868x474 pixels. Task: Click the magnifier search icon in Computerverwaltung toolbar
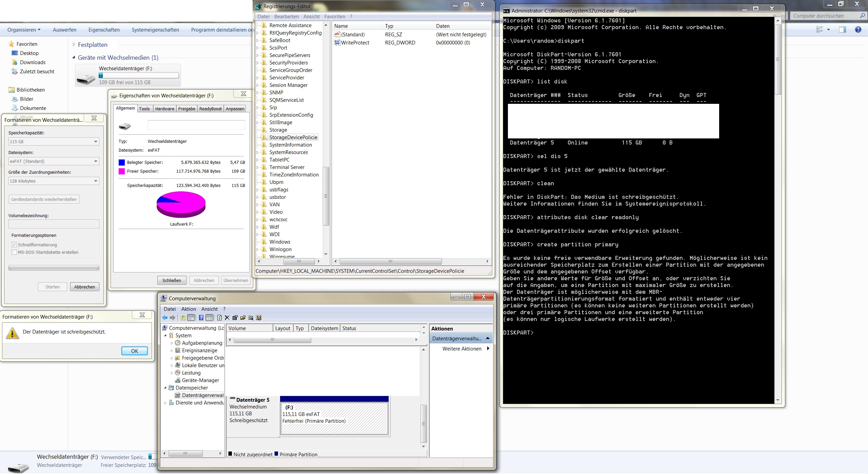point(251,318)
